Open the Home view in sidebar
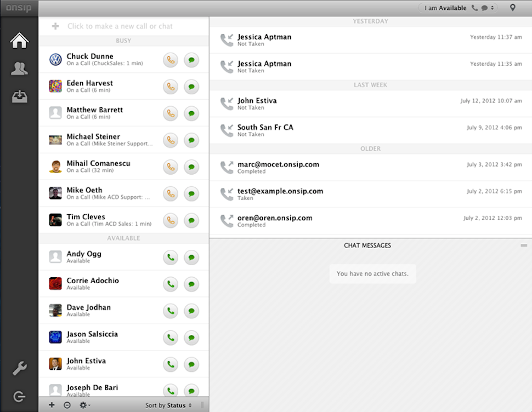Screen dimensions: 532x412 19,41
